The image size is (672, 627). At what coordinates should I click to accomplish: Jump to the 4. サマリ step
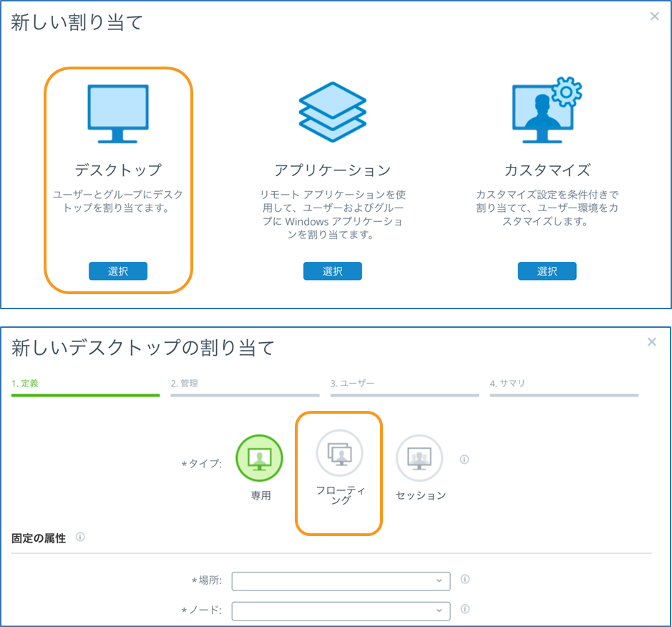507,384
